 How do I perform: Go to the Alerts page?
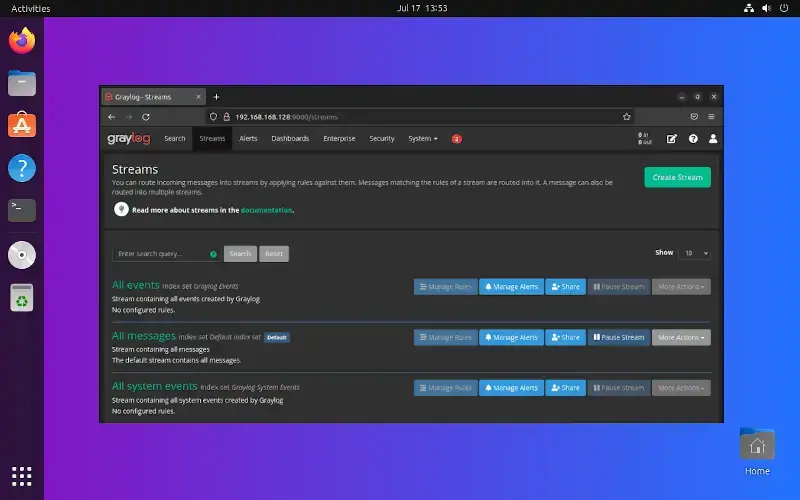tap(248, 139)
